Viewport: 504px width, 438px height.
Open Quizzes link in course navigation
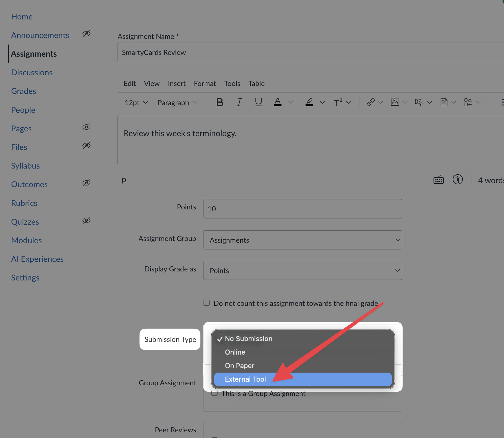click(25, 222)
